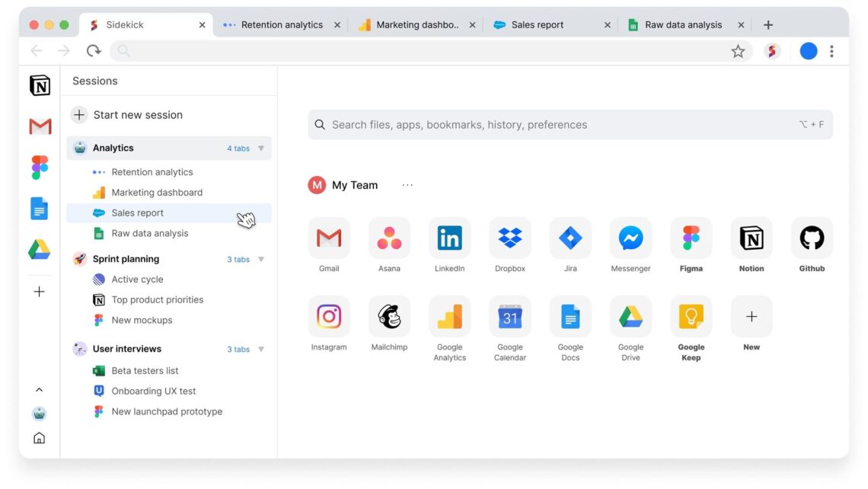Open the Github app icon
Image resolution: width=868 pixels, height=489 pixels.
pyautogui.click(x=811, y=238)
